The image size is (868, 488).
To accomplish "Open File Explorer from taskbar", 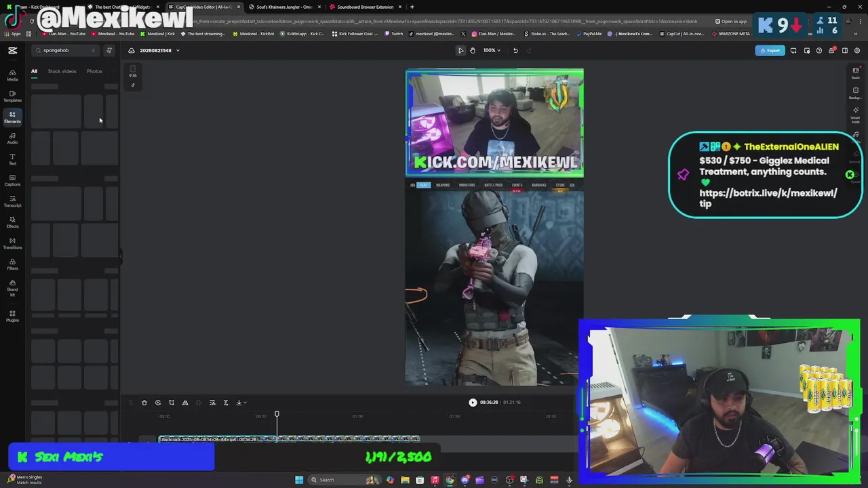I will click(405, 480).
